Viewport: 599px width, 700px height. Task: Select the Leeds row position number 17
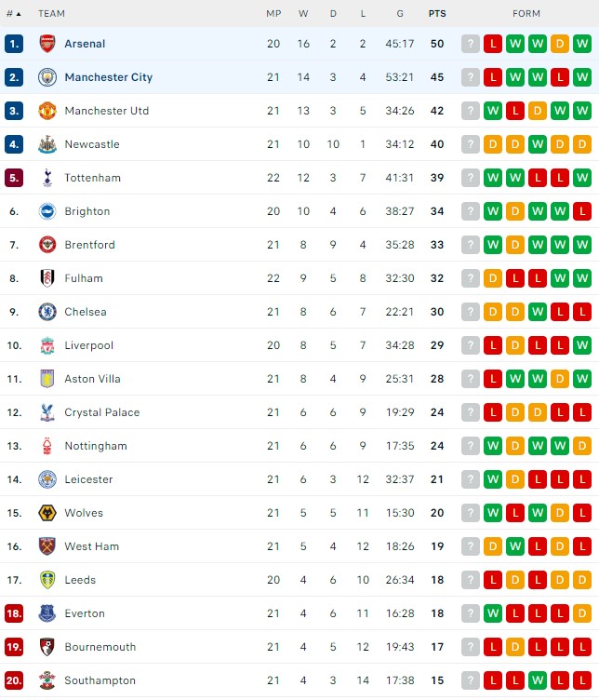pos(14,580)
